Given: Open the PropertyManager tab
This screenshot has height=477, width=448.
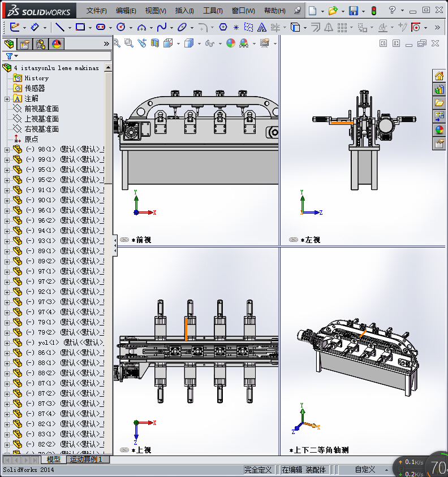Looking at the screenshot, I should click(x=25, y=44).
